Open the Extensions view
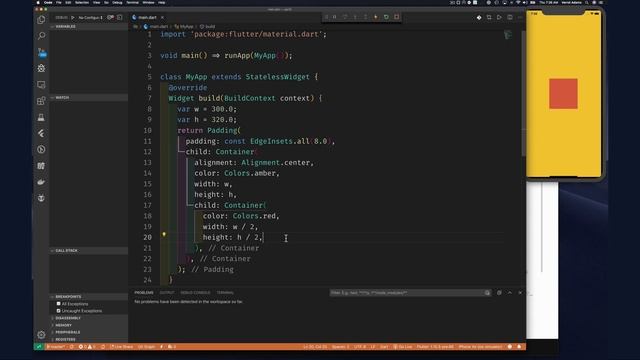This screenshot has height=360, width=640. pyautogui.click(x=41, y=101)
